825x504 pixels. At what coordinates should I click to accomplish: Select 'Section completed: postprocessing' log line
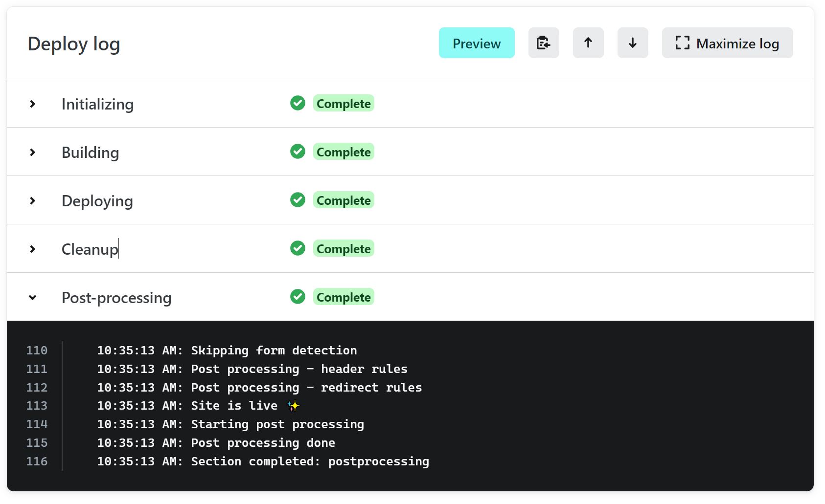[263, 461]
